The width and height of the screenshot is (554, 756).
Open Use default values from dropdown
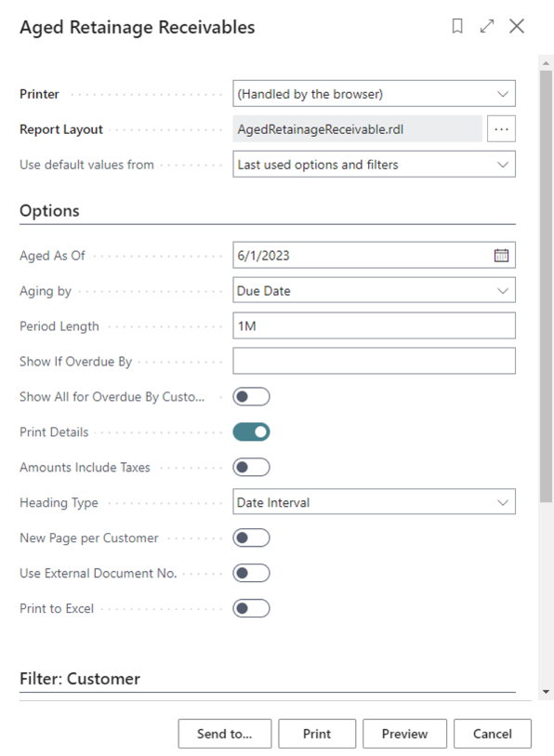coord(375,165)
